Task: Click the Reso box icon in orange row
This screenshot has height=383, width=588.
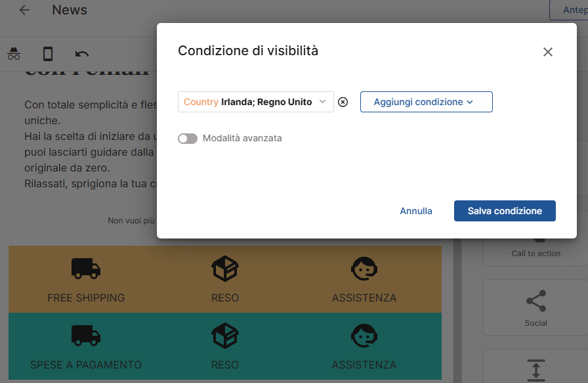Action: click(x=225, y=268)
